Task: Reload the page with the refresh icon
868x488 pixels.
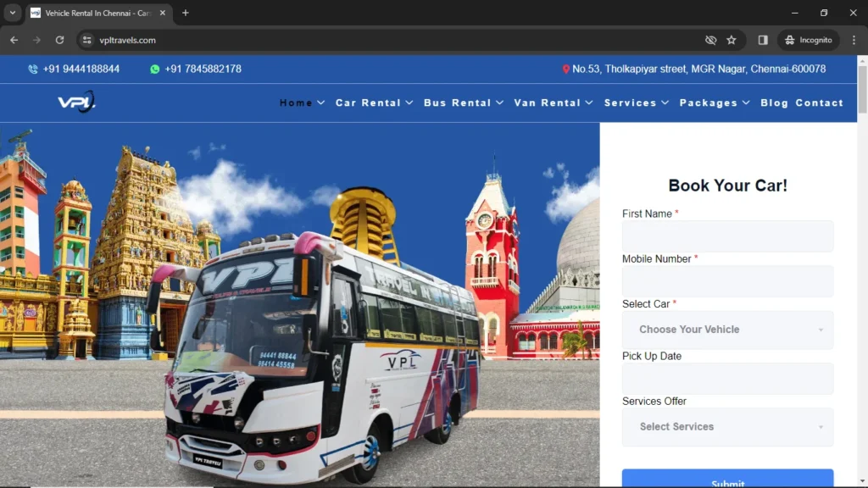Action: (58, 39)
